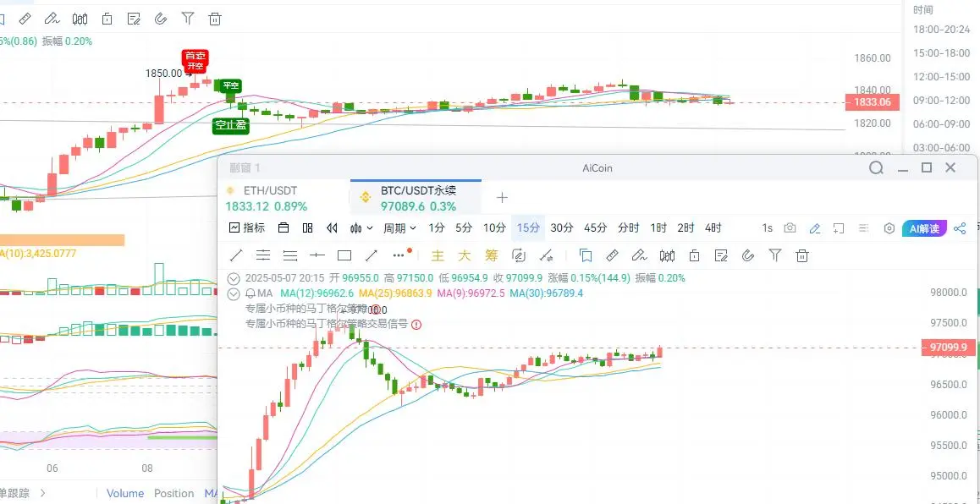Select the Fibonacci horizontal lines tool

tap(290, 255)
